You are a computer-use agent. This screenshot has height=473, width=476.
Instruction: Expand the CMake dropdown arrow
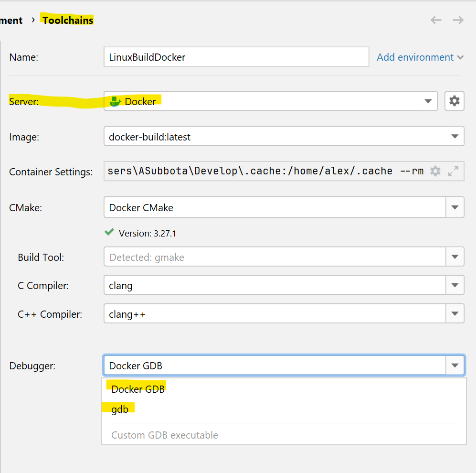(455, 207)
